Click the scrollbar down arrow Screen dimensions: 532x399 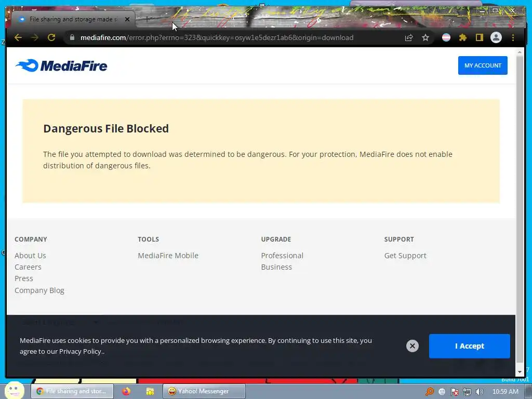pyautogui.click(x=520, y=372)
